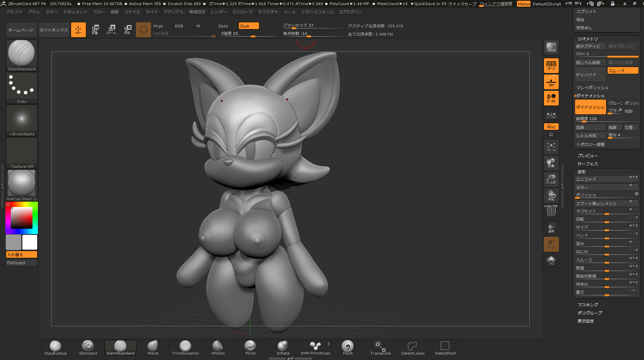Open the ファイル menu
644x360 pixels.
pos(132,12)
